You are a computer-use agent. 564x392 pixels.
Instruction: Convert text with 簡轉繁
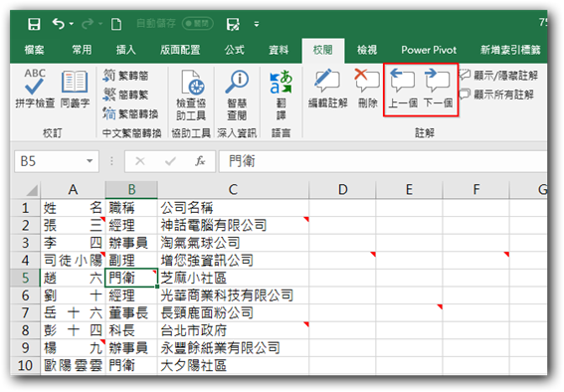[x=126, y=95]
